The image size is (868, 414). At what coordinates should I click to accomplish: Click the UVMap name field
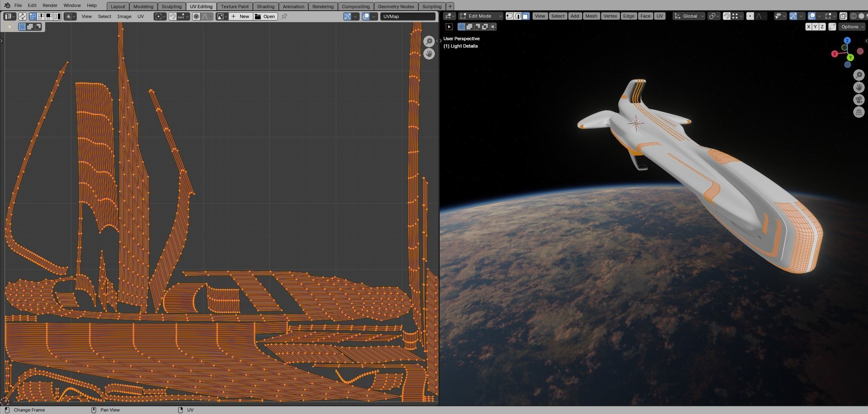point(408,16)
